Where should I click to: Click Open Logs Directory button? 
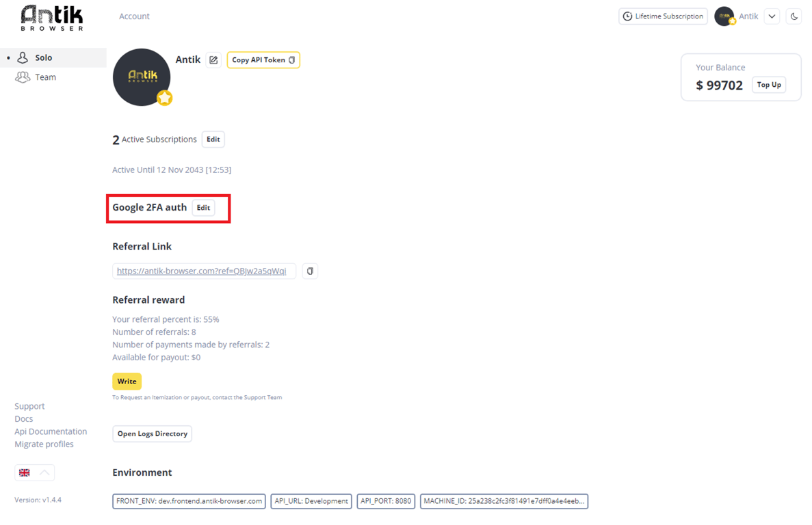coord(153,433)
